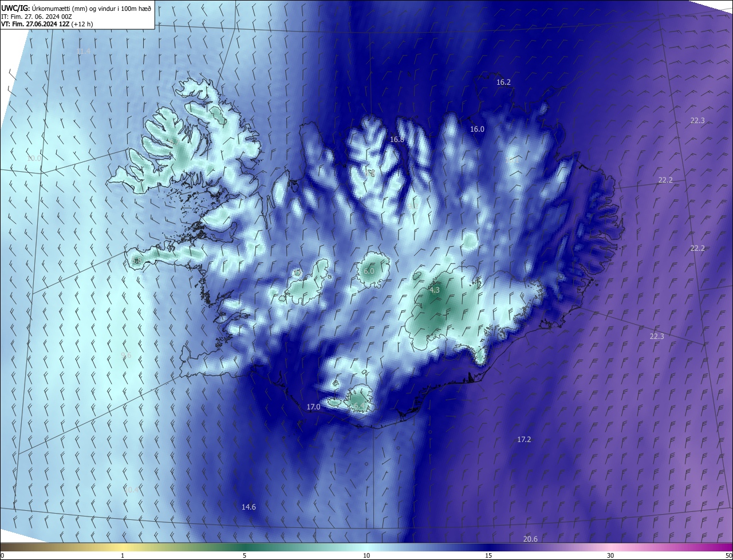Image resolution: width=733 pixels, height=560 pixels.
Task: Click the 17.0 value label on south coast
Action: coord(313,407)
